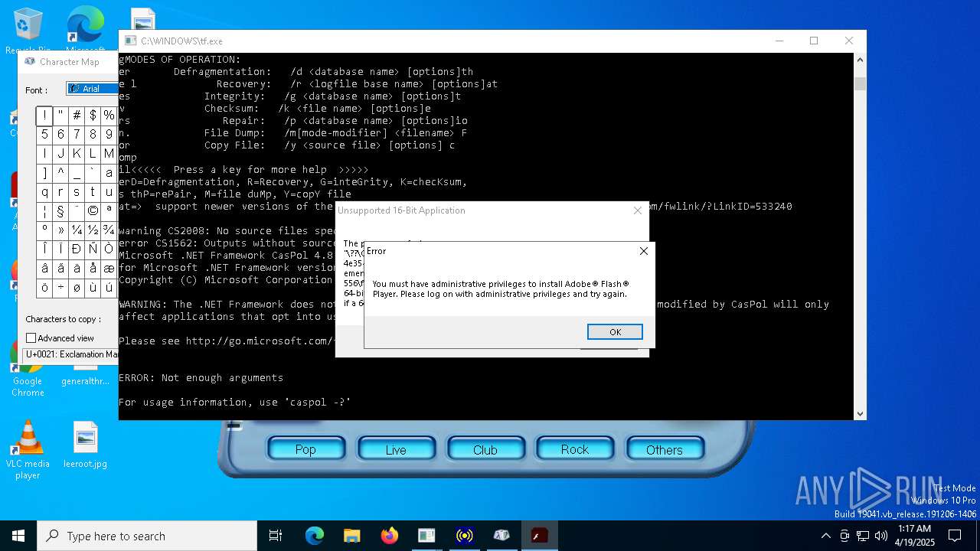Enable the Advanced view checkbox

(31, 337)
